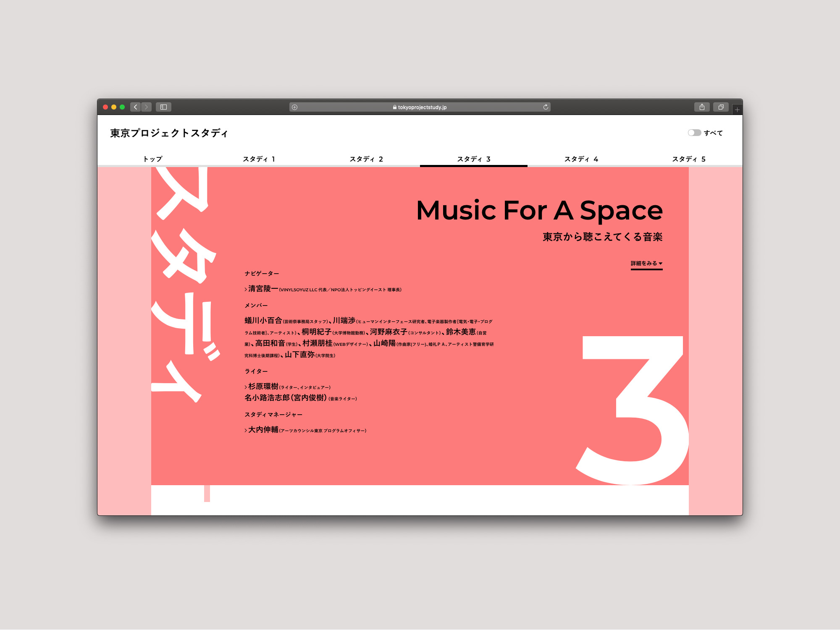Open the 東京プロジェクトスタディ site title link

pyautogui.click(x=169, y=133)
